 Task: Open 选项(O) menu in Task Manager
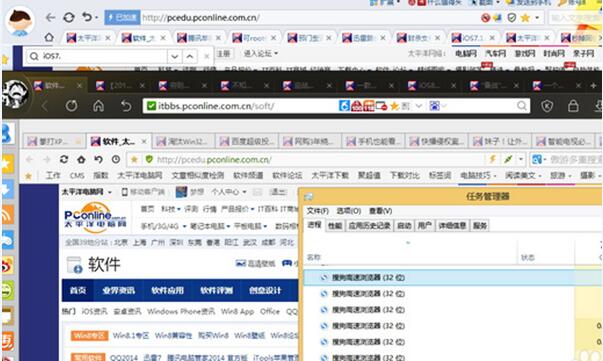pyautogui.click(x=348, y=211)
